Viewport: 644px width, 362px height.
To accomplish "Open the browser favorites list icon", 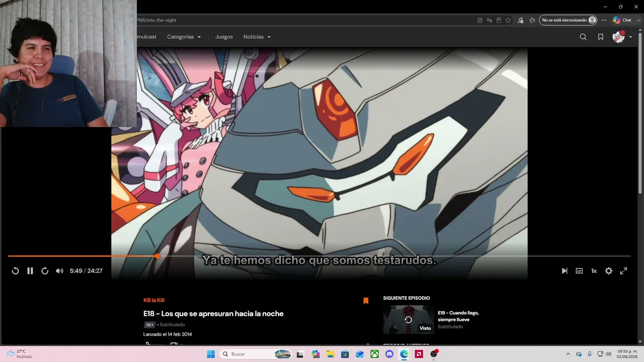I will pos(532,20).
